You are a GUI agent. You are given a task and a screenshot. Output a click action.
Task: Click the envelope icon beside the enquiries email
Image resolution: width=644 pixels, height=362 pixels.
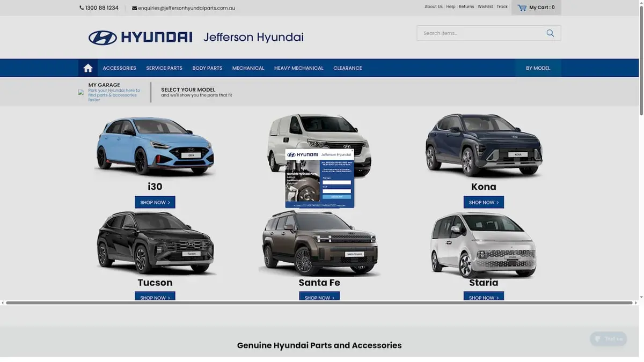134,8
